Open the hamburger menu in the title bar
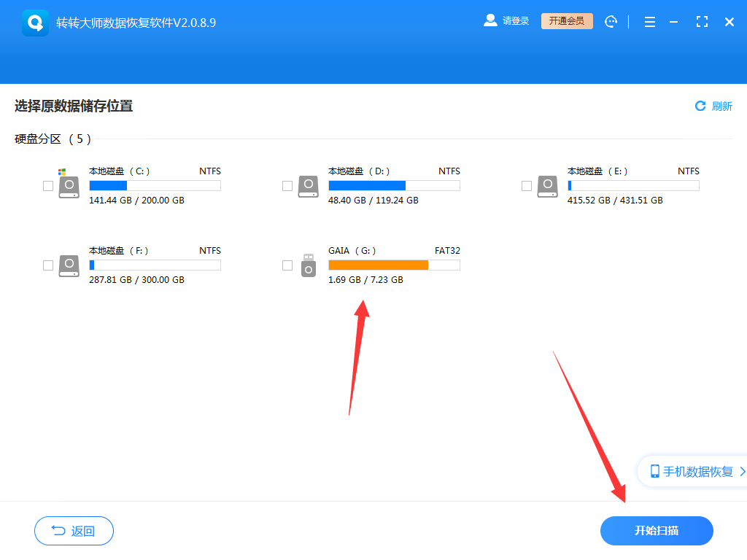Viewport: 747px width, 560px height. pyautogui.click(x=649, y=21)
